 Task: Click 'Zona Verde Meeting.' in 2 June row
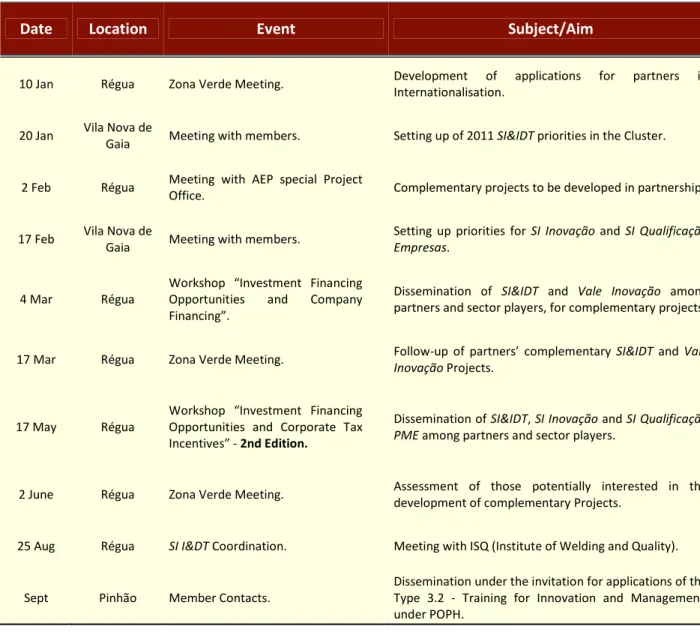226,495
